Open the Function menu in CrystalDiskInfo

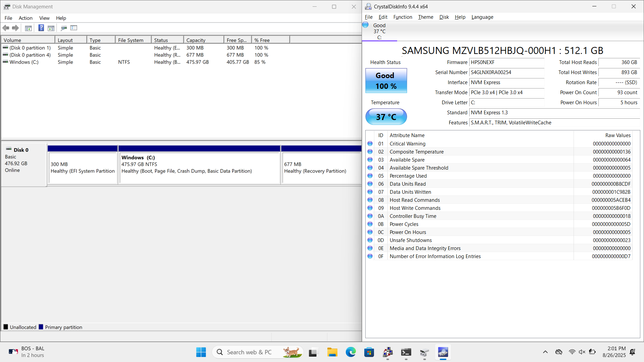click(x=402, y=17)
